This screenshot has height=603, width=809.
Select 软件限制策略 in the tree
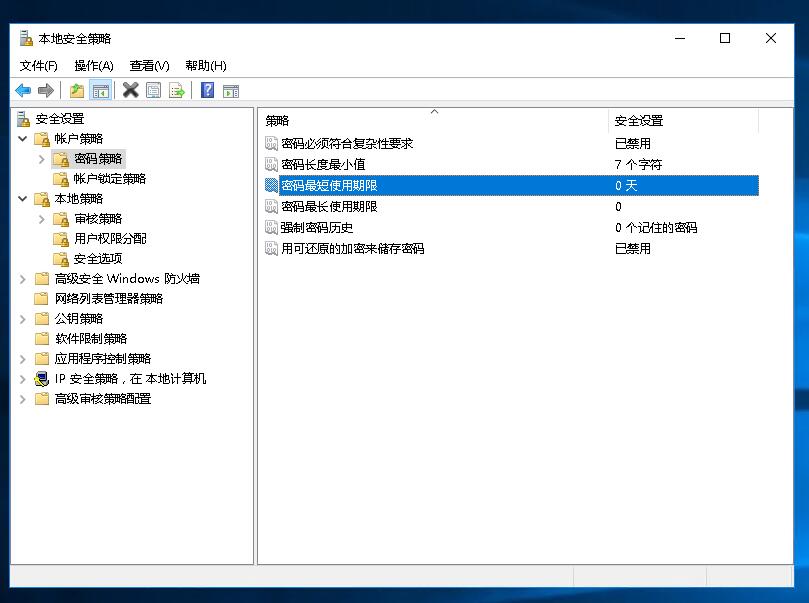tap(91, 339)
